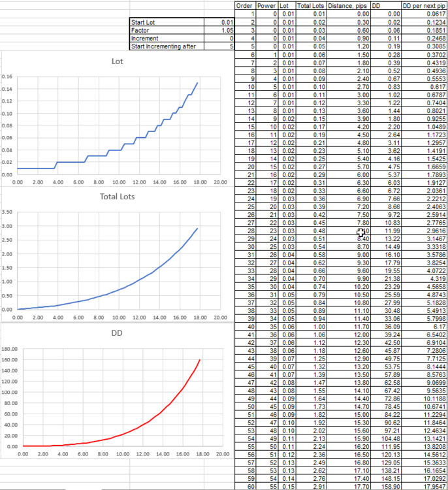Select the Lot cell showing 0.15
This screenshot has width=448, height=490.
click(x=287, y=487)
